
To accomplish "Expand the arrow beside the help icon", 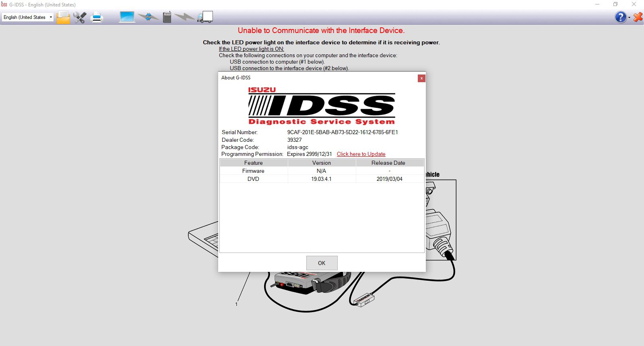I will [x=629, y=17].
